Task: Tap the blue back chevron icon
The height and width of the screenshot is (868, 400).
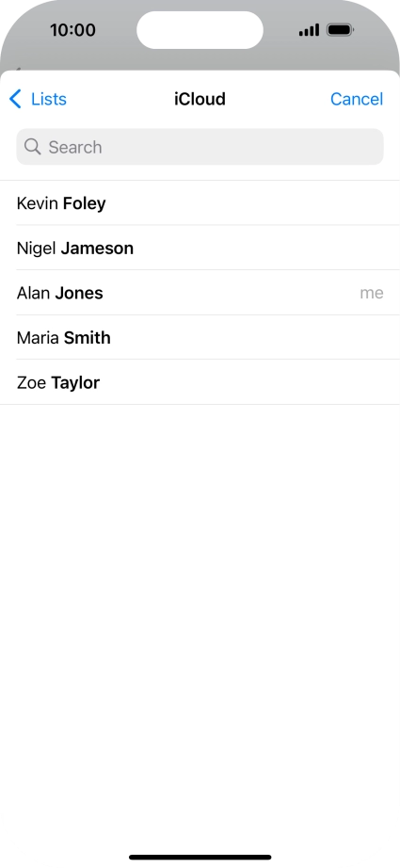Action: [x=15, y=99]
